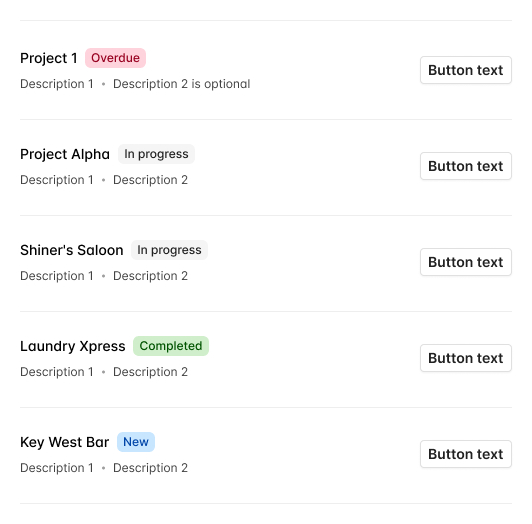Open the Shiner's Saloon title
This screenshot has width=532, height=524.
tap(72, 250)
